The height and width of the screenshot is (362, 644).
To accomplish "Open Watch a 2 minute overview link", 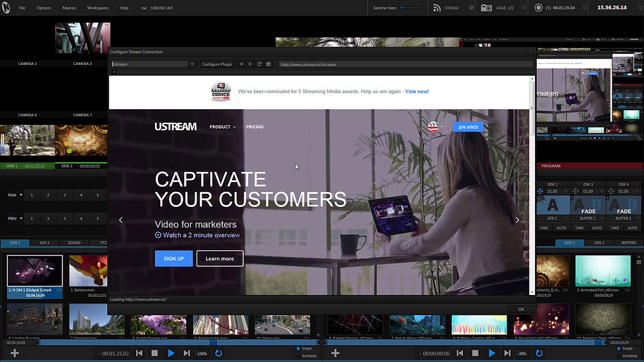I will coord(197,235).
